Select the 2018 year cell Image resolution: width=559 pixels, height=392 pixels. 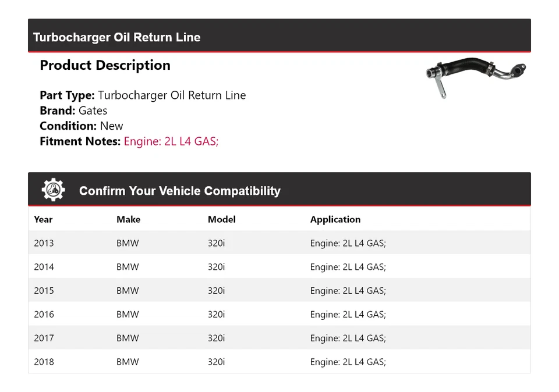tap(44, 362)
